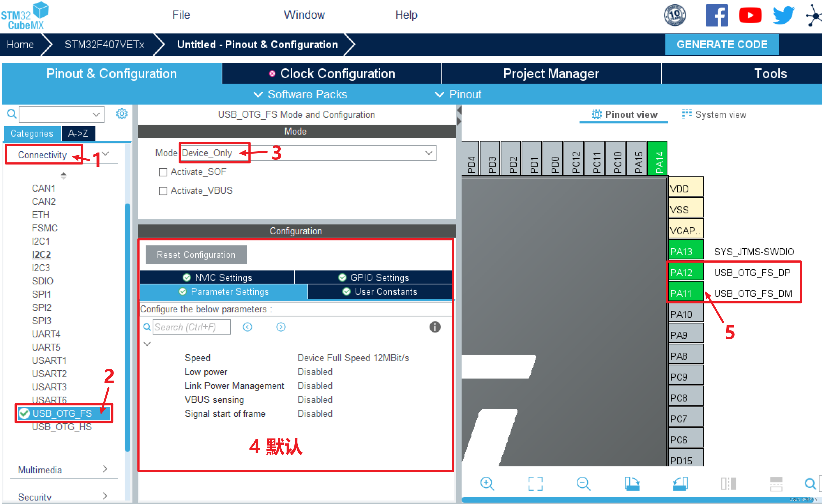
Task: Select USB_OTG_FS peripheral in the list
Action: [x=63, y=413]
